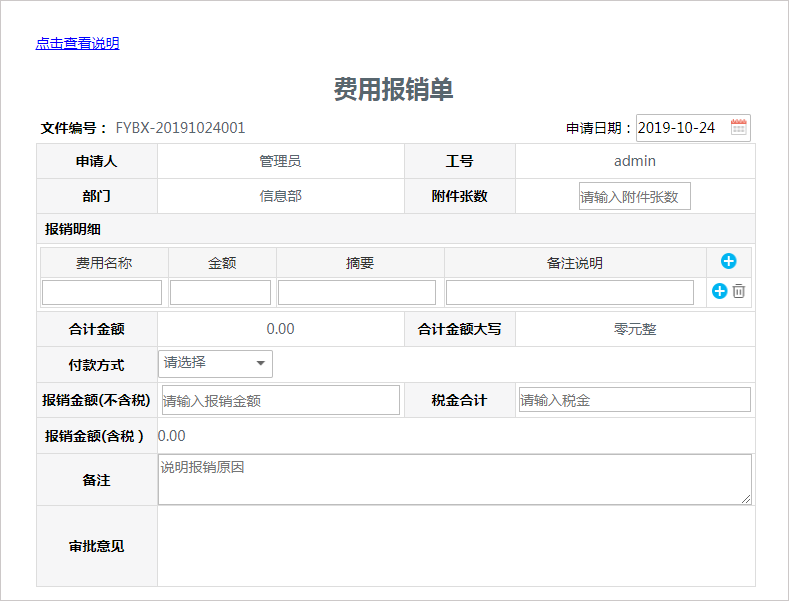This screenshot has width=789, height=601.
Task: Click the 摘要 input box in detail row
Action: (357, 292)
